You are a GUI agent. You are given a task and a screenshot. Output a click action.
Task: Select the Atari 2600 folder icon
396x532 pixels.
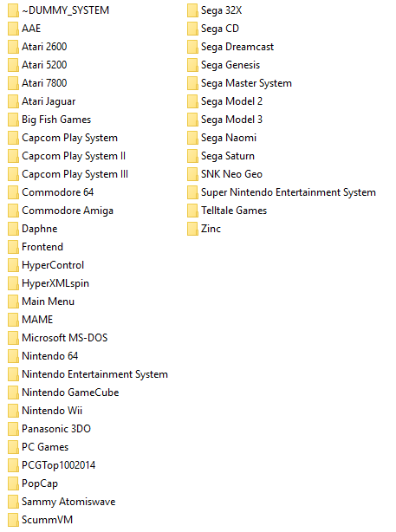click(x=13, y=47)
